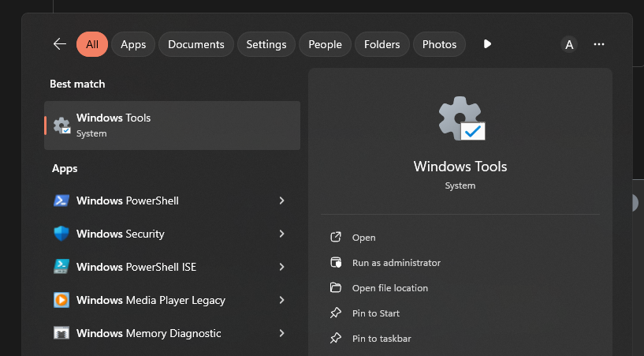Switch to the Settings filter tab

[x=266, y=44]
